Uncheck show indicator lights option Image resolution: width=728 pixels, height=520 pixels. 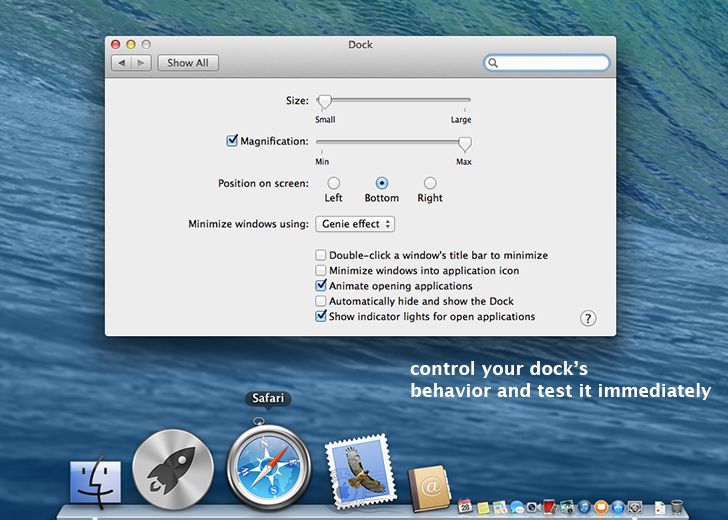321,316
